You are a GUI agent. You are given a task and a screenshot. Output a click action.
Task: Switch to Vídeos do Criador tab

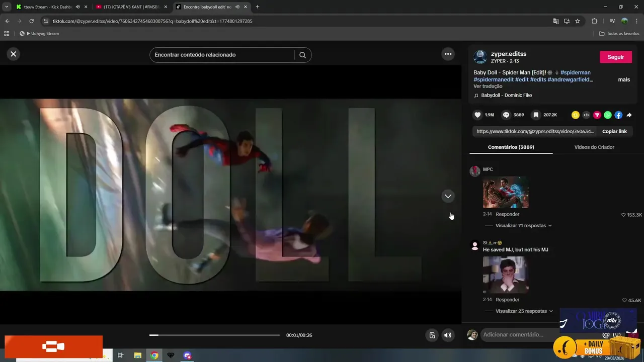(x=594, y=147)
